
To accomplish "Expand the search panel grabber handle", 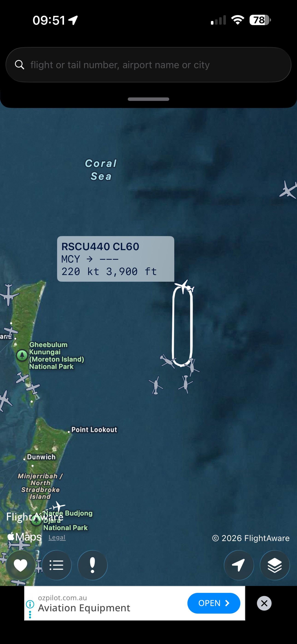I will [148, 99].
